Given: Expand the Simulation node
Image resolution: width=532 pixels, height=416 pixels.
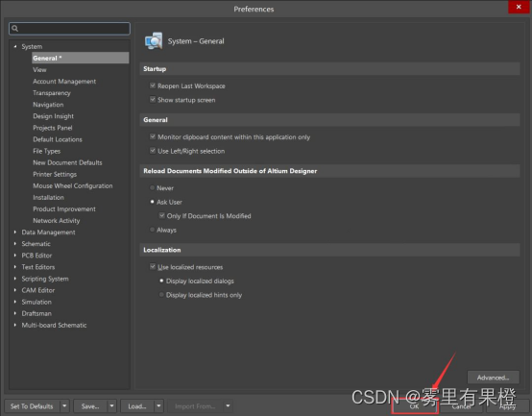Looking at the screenshot, I should tap(15, 302).
